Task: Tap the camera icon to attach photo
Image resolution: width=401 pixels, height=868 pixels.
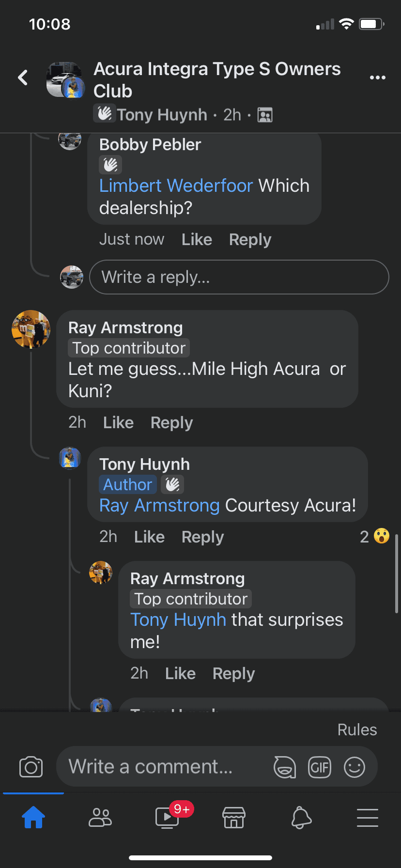Action: pos(31,767)
